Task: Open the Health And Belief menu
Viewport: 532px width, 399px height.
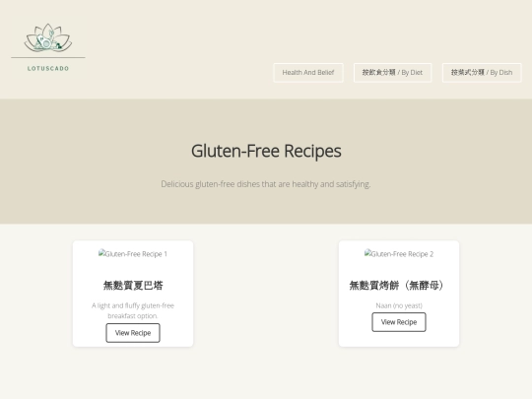Action: click(308, 73)
